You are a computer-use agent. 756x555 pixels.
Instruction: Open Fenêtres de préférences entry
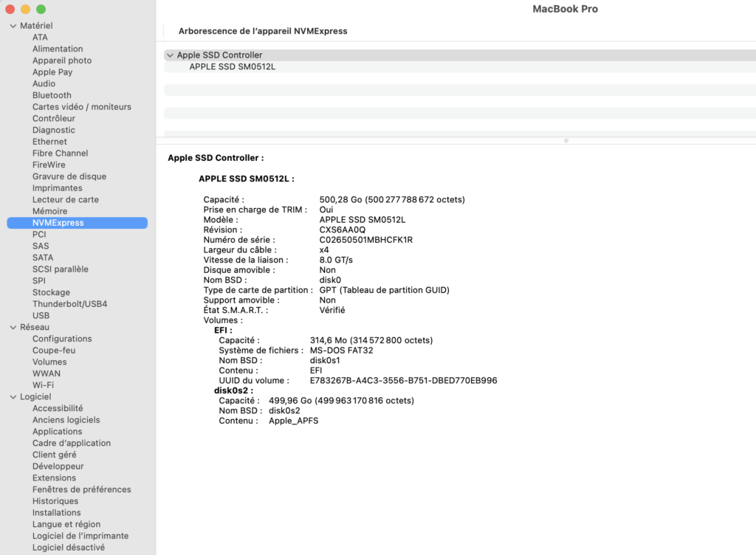tap(81, 489)
